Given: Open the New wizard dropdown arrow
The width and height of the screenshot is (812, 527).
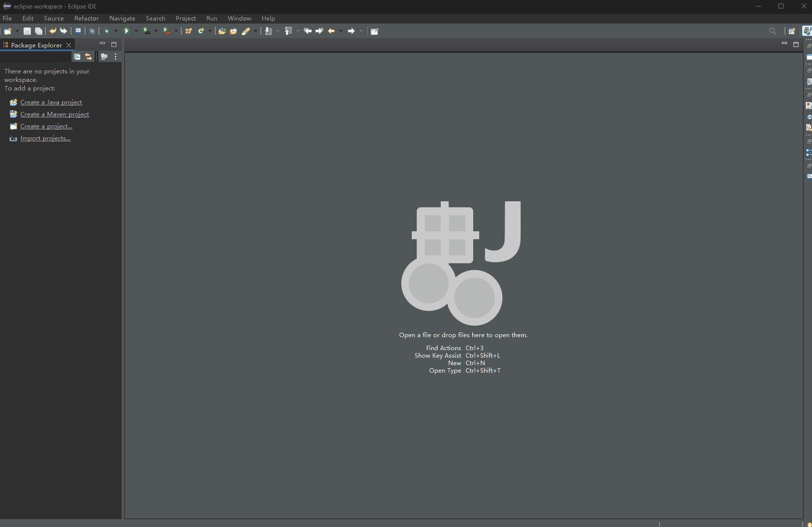Looking at the screenshot, I should (x=17, y=31).
